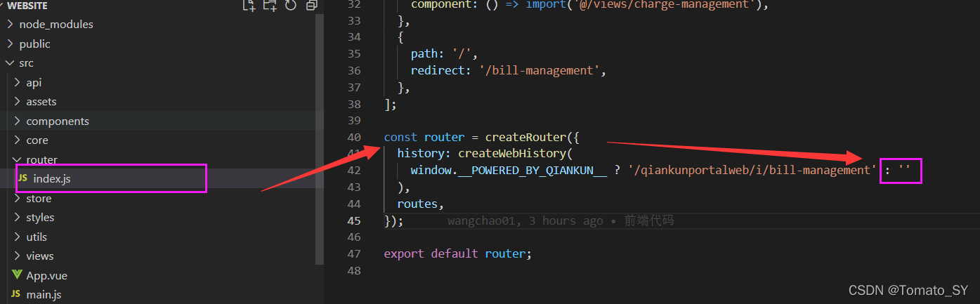Click the git blame annotation by wangchao01

pyautogui.click(x=561, y=221)
